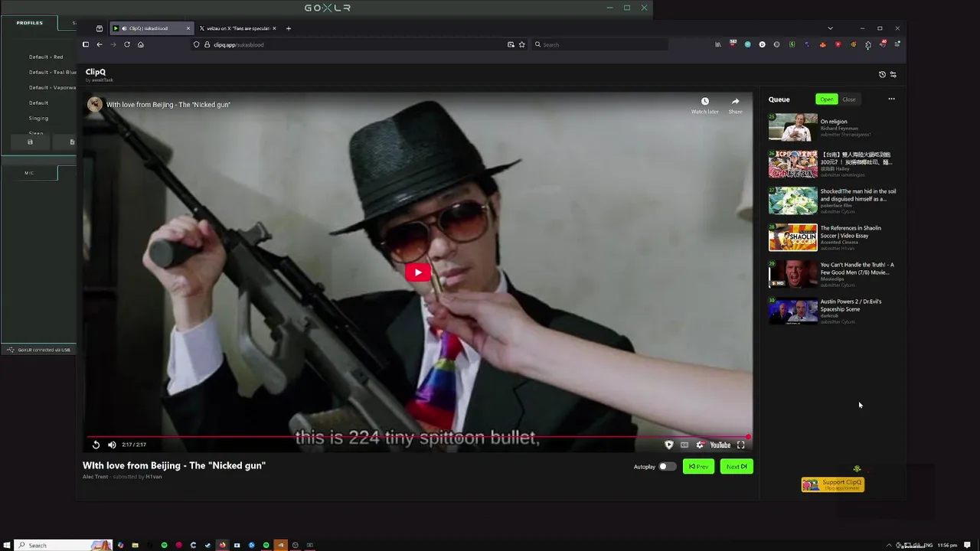
Task: Enter fullscreen on the video player
Action: pos(740,445)
